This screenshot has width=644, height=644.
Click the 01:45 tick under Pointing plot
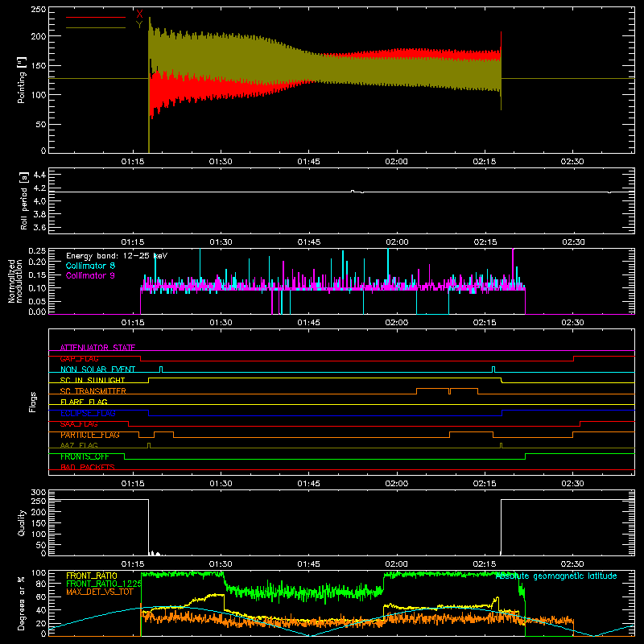309,162
